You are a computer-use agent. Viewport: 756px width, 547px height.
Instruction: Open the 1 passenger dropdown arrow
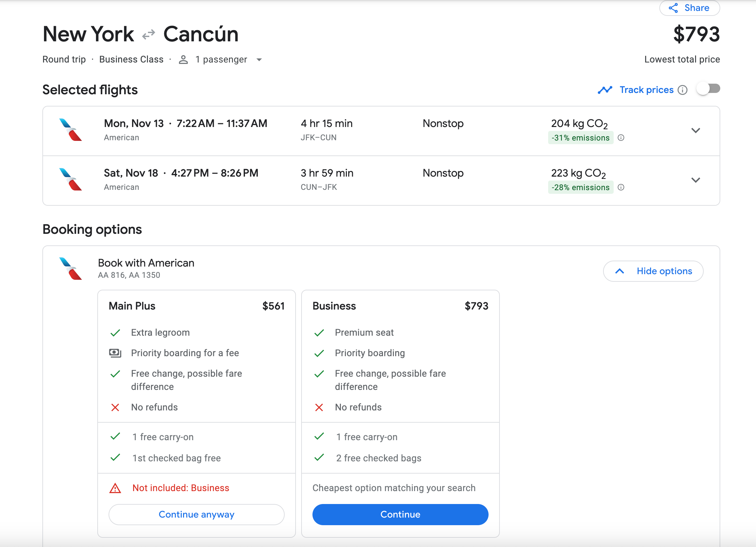coord(259,60)
